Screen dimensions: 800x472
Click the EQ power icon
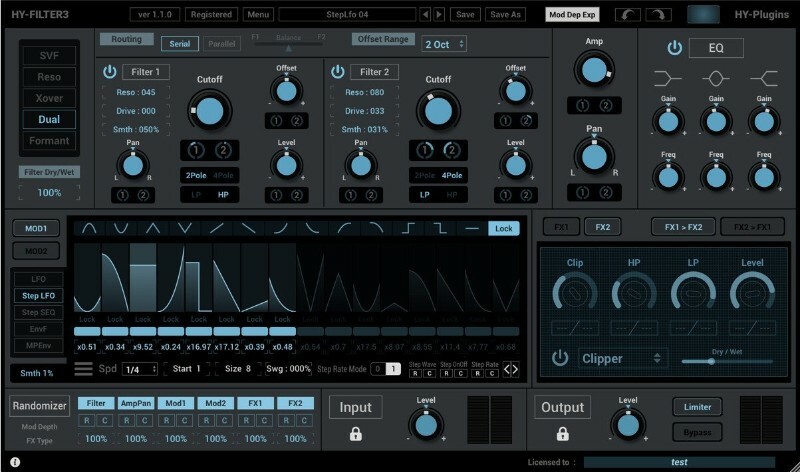674,48
